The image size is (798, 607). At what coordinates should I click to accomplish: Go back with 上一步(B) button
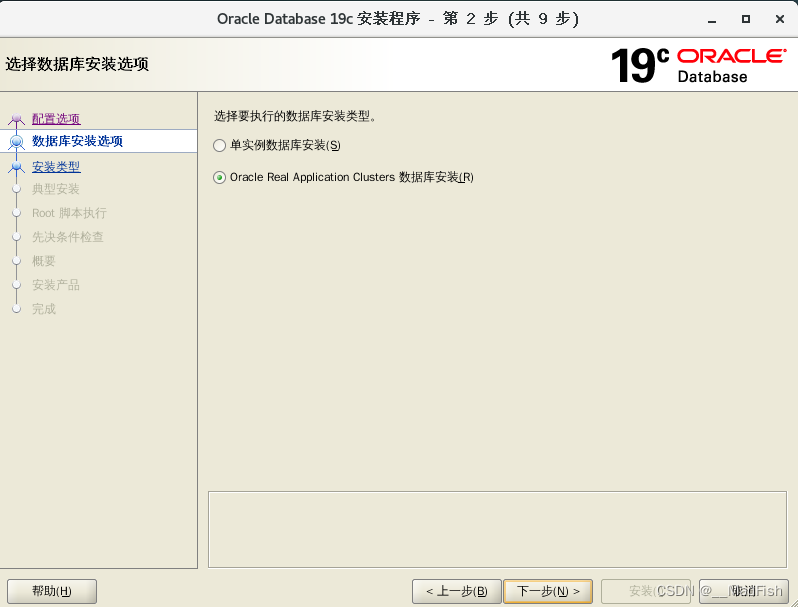(457, 591)
